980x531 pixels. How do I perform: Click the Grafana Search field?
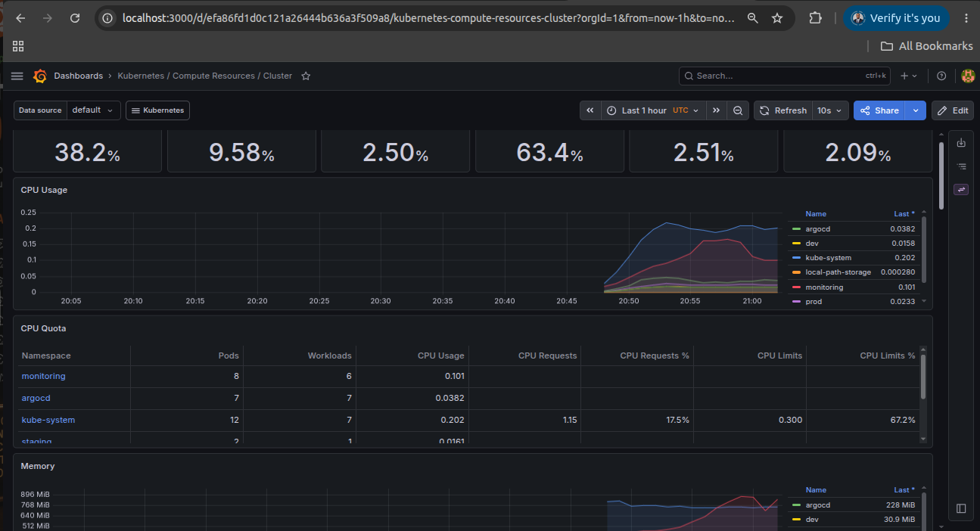(786, 76)
